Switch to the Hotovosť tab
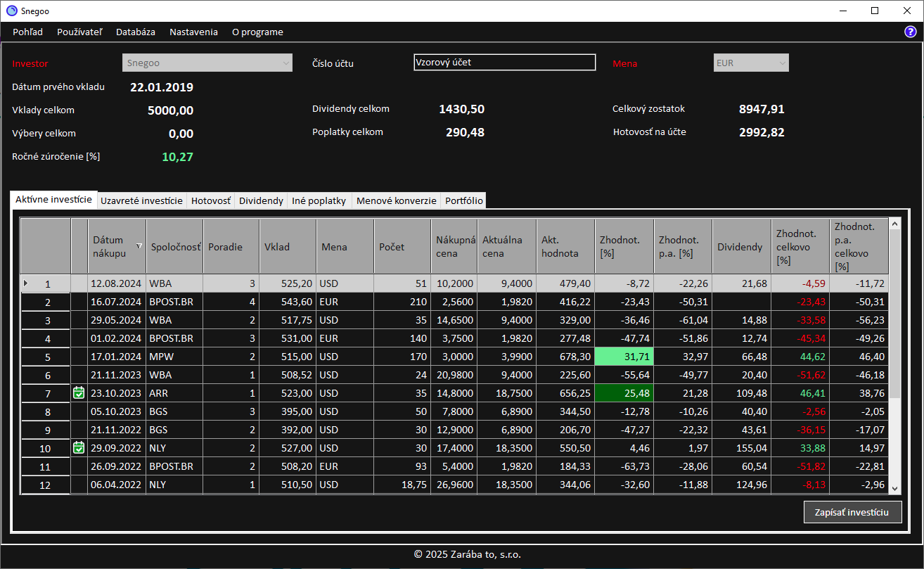Viewport: 924px width, 569px height. click(x=211, y=200)
